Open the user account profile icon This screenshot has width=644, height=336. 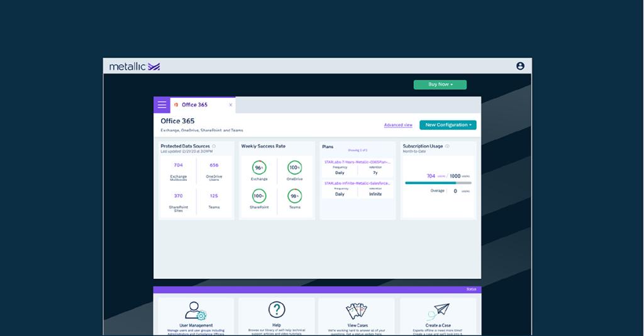click(x=520, y=66)
